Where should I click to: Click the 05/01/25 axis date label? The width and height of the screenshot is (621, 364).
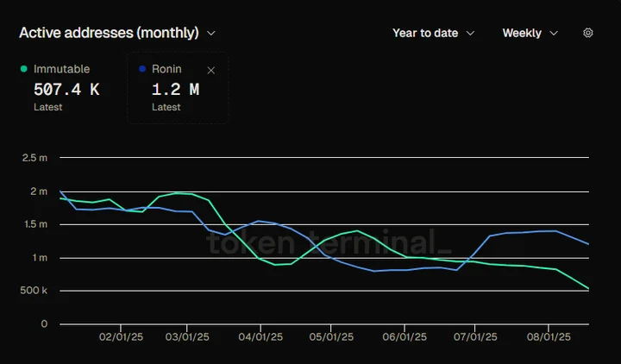pyautogui.click(x=331, y=337)
